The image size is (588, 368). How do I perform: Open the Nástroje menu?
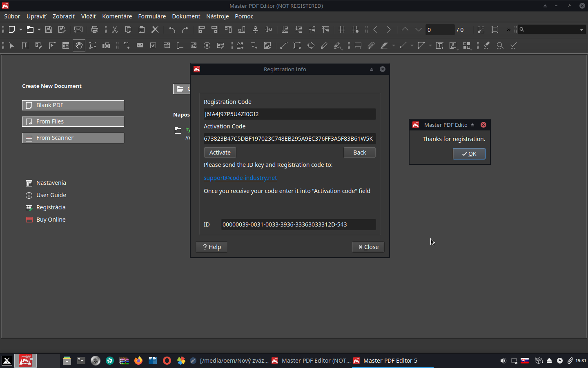click(x=217, y=16)
